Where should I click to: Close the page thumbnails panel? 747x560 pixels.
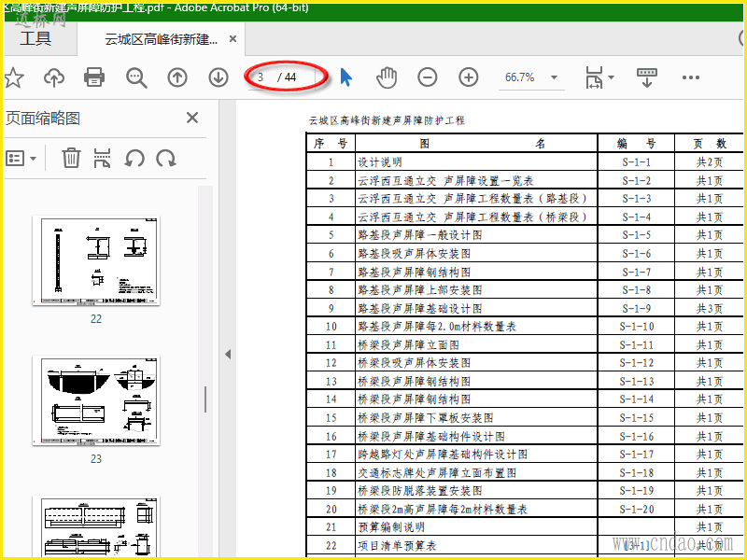tap(192, 118)
